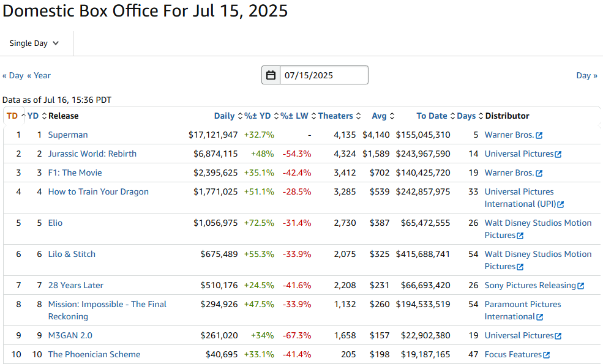Image resolution: width=603 pixels, height=364 pixels.
Task: Sort by Days column arrows
Action: point(481,116)
